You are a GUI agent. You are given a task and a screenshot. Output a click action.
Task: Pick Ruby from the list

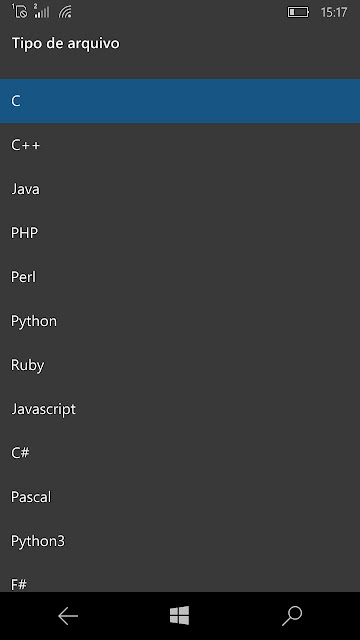[x=180, y=365]
